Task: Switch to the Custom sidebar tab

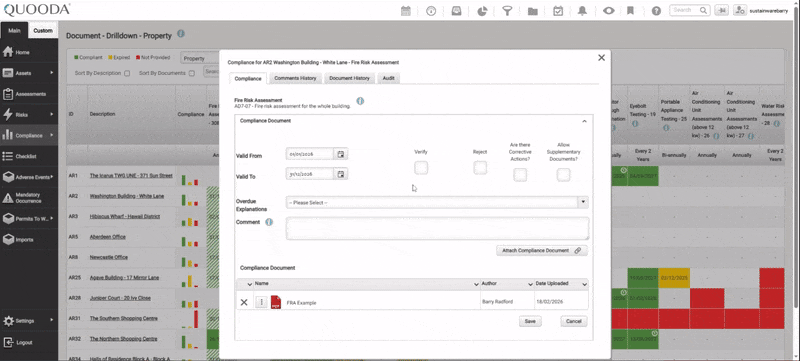Action: pos(43,31)
